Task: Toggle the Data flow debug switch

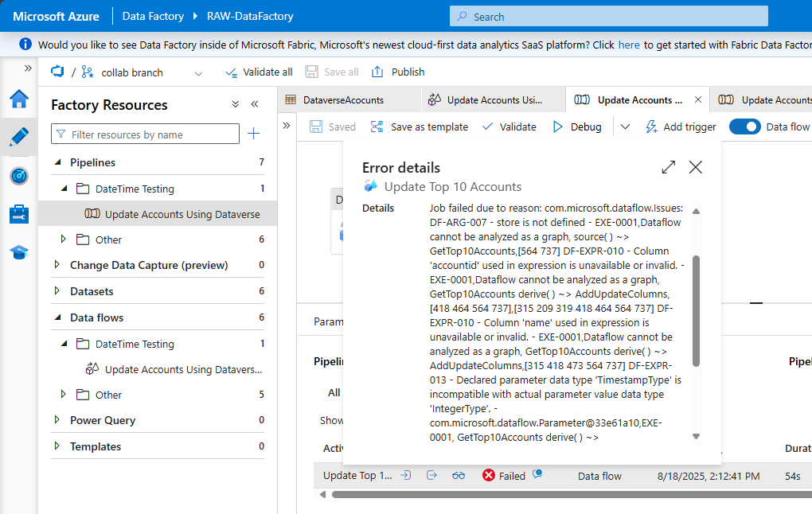Action: 744,127
